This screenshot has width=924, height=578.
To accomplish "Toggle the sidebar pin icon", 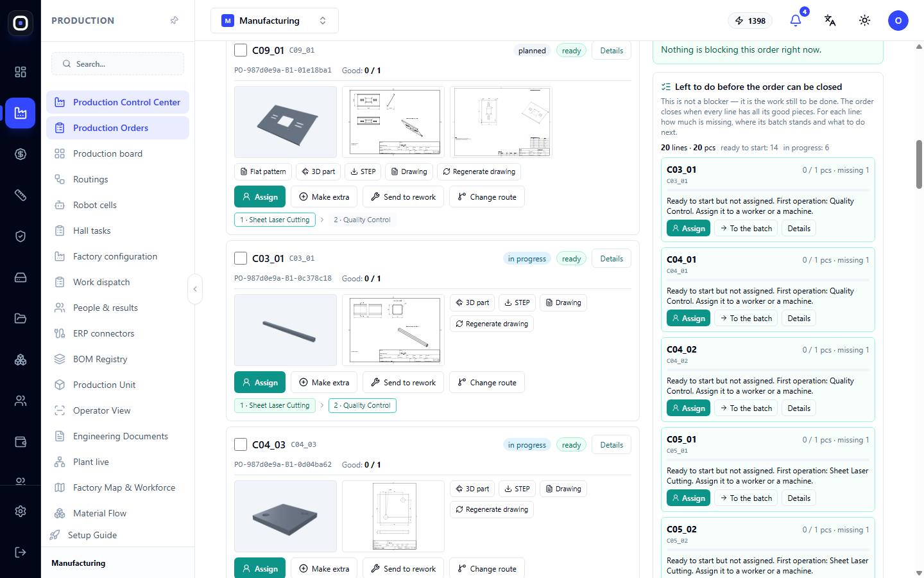I will (175, 21).
